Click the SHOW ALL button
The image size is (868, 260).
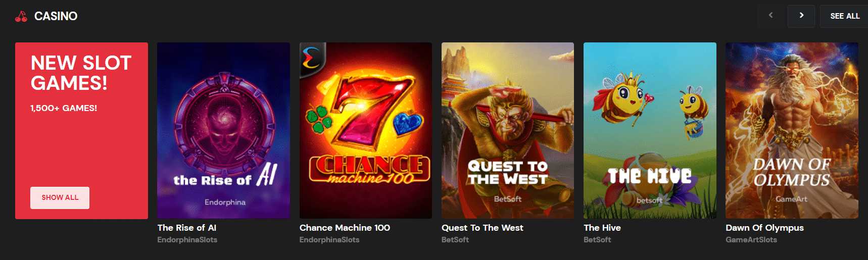(x=60, y=197)
